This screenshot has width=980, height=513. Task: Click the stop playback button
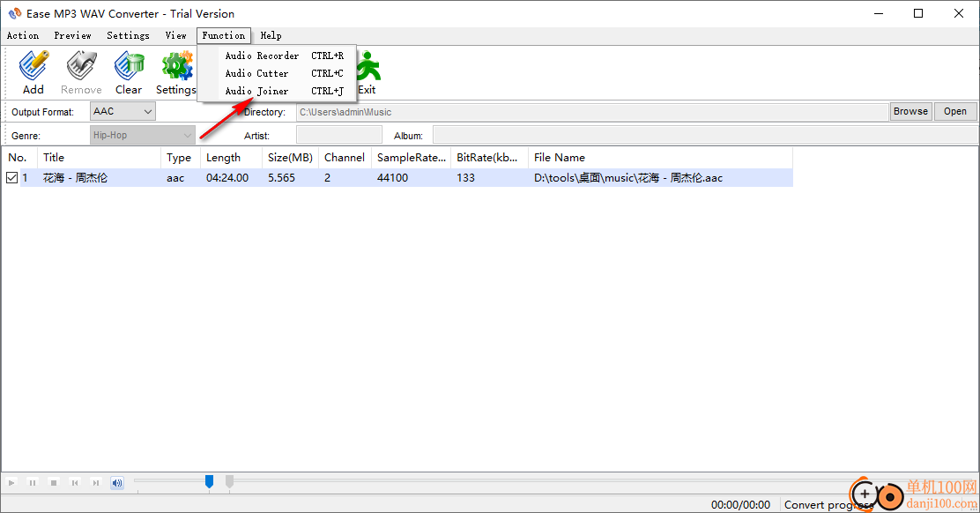54,483
